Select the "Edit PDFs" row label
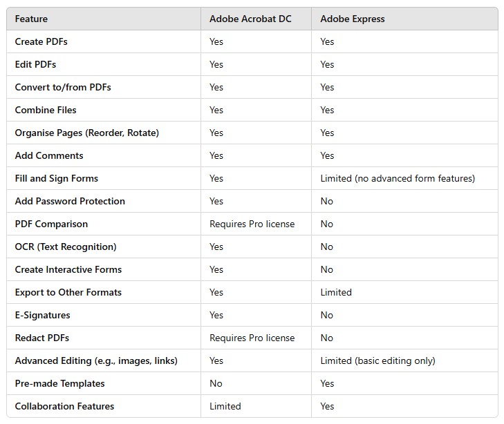This screenshot has width=504, height=424. point(35,64)
